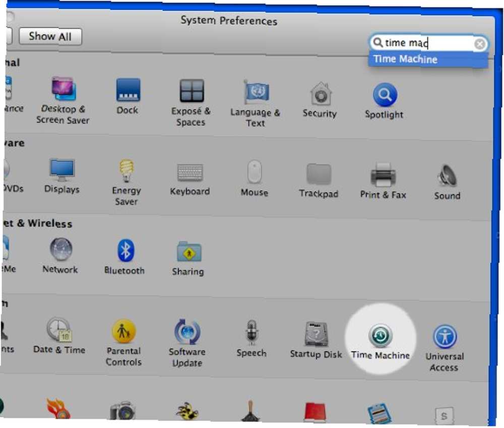Open Universal Access preferences
Image resolution: width=504 pixels, height=428 pixels.
[x=445, y=348]
